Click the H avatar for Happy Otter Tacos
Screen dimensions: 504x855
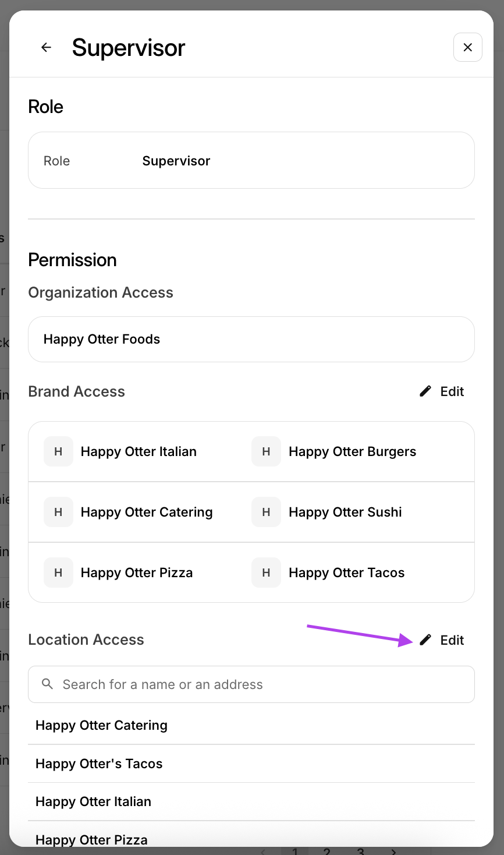pos(266,573)
